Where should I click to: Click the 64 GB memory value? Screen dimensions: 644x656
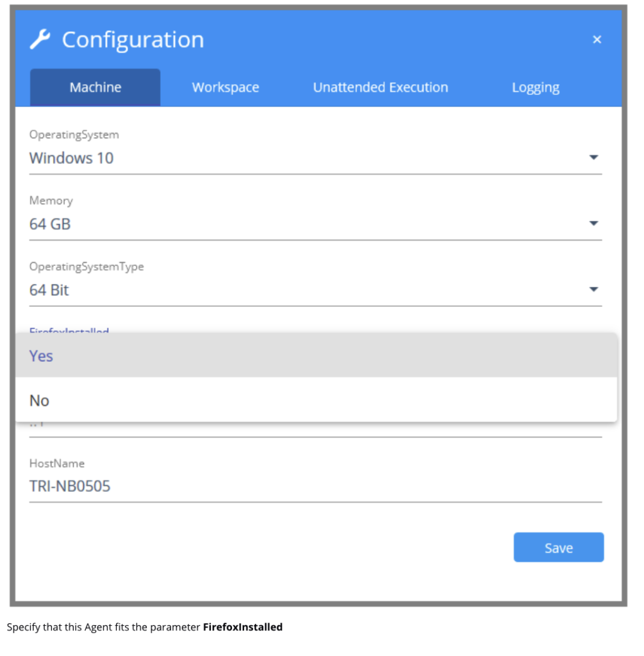pos(50,224)
